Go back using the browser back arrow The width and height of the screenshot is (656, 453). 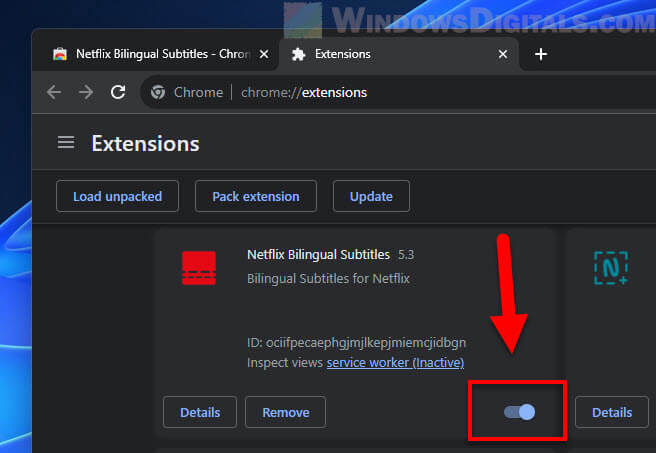[x=54, y=92]
